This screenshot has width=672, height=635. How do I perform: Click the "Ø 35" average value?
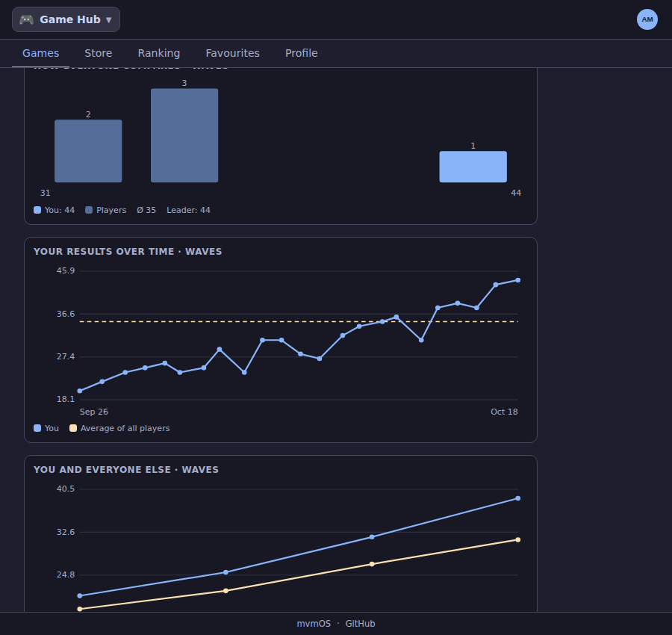coord(146,210)
